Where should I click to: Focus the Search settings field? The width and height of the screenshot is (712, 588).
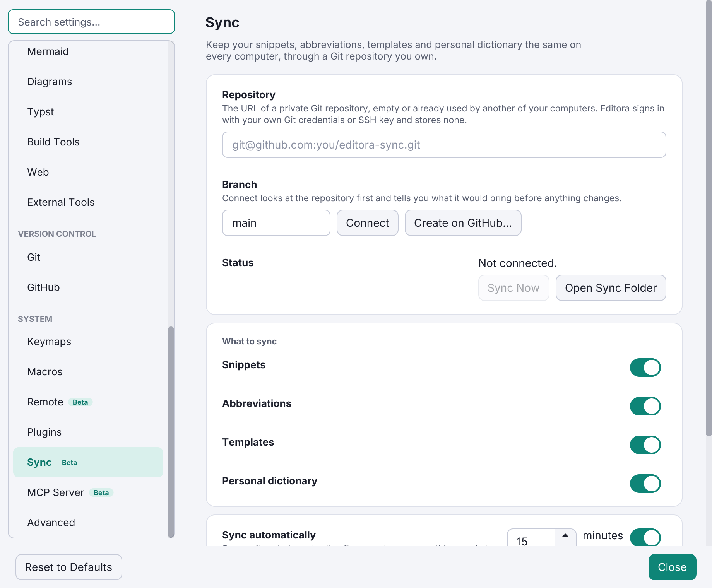click(x=91, y=22)
